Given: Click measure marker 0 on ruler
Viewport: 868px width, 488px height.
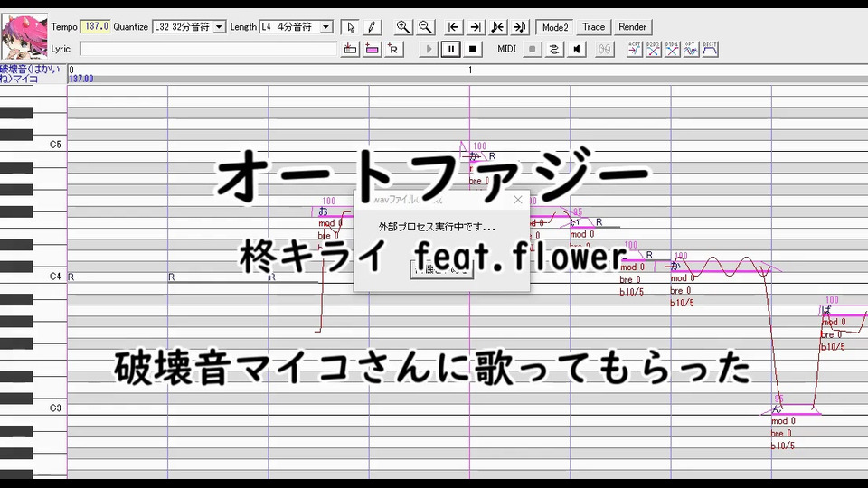Looking at the screenshot, I should tap(71, 70).
